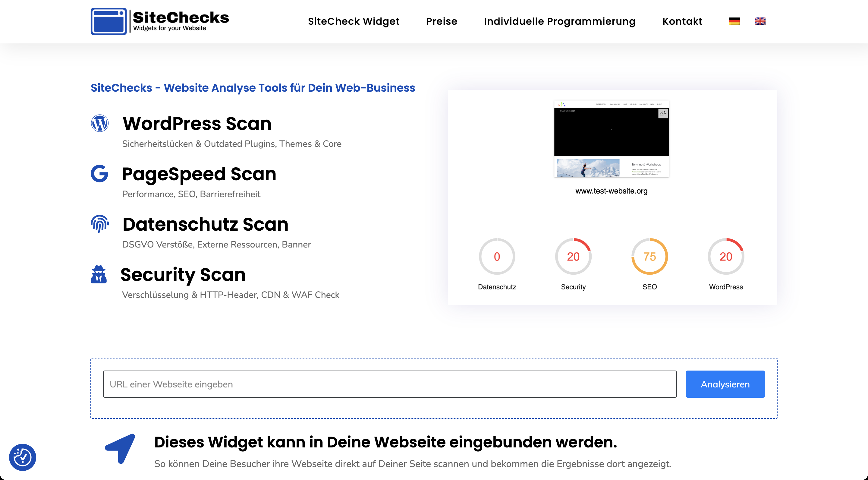Click 'Performance, SEO, Barrierefreiheit' text
This screenshot has width=868, height=480.
pos(191,194)
